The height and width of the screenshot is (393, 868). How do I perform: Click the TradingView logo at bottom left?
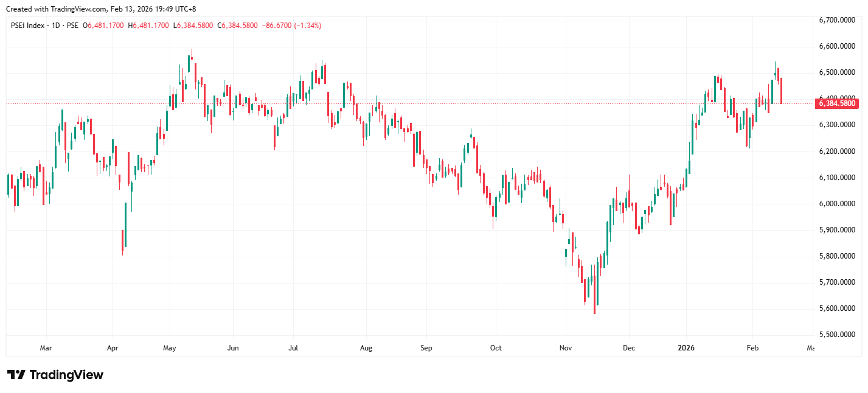55,375
